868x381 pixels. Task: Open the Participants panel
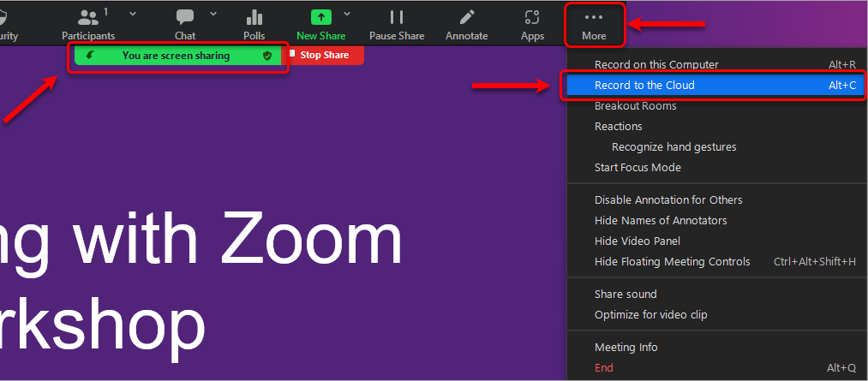pos(88,26)
